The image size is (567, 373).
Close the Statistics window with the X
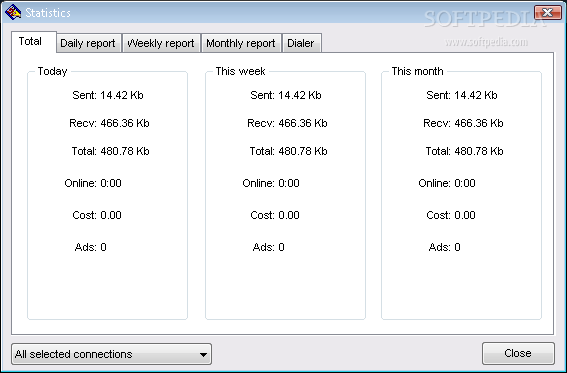pos(547,13)
